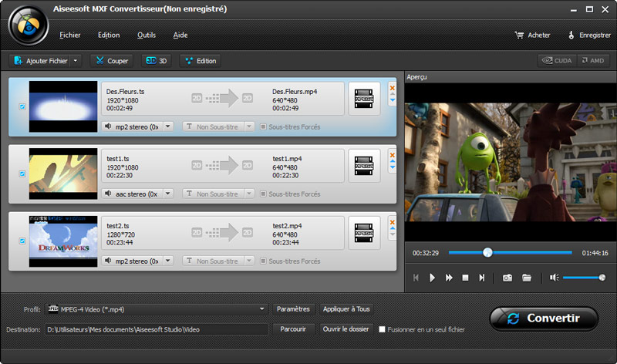Fast forward the preview video
This screenshot has height=364, width=617.
pos(449,278)
